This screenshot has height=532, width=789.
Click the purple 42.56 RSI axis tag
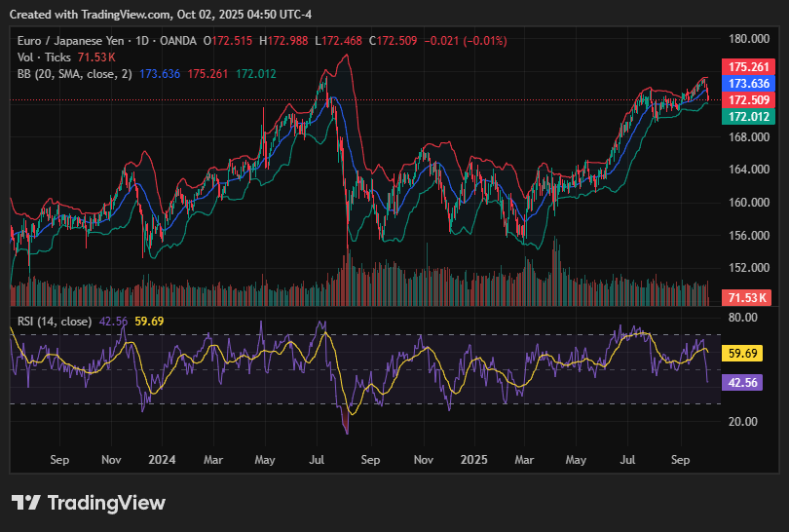click(743, 384)
